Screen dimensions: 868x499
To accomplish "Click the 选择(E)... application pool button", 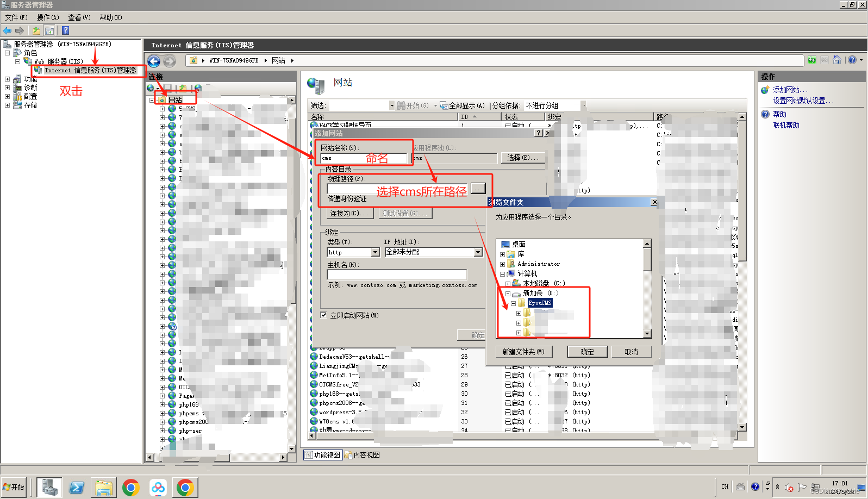I will (x=523, y=158).
